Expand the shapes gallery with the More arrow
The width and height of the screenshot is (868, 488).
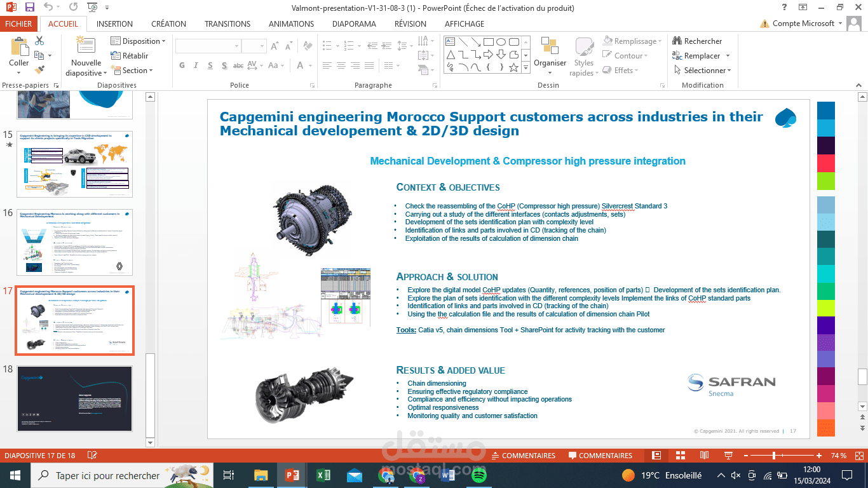526,67
